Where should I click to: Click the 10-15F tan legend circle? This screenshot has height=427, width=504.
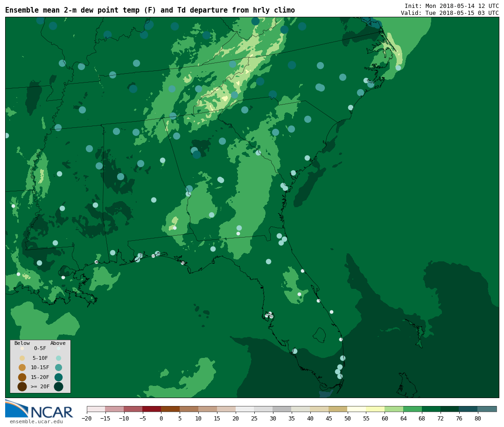click(22, 368)
